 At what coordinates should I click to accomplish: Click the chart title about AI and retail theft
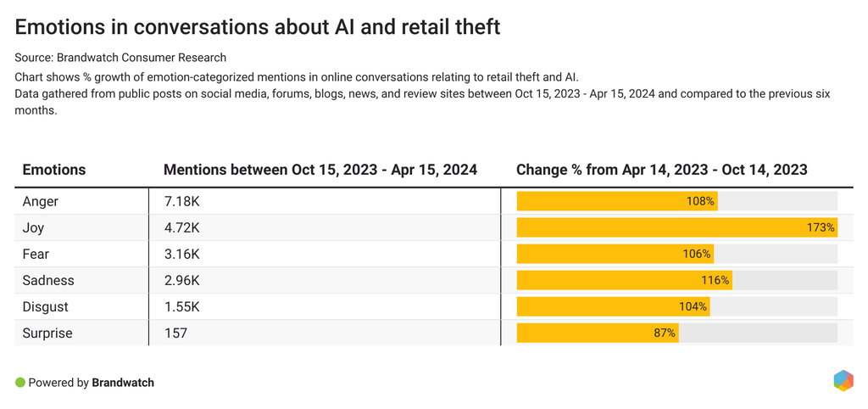pos(258,27)
